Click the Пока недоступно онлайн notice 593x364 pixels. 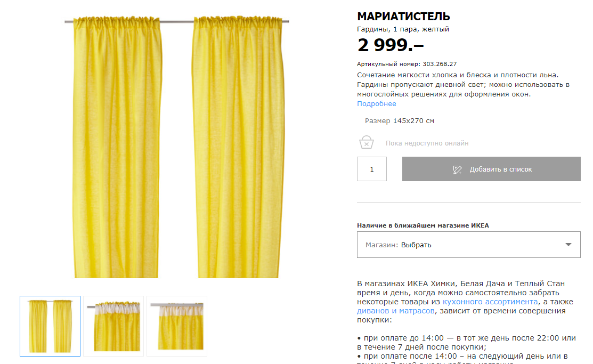tap(427, 143)
